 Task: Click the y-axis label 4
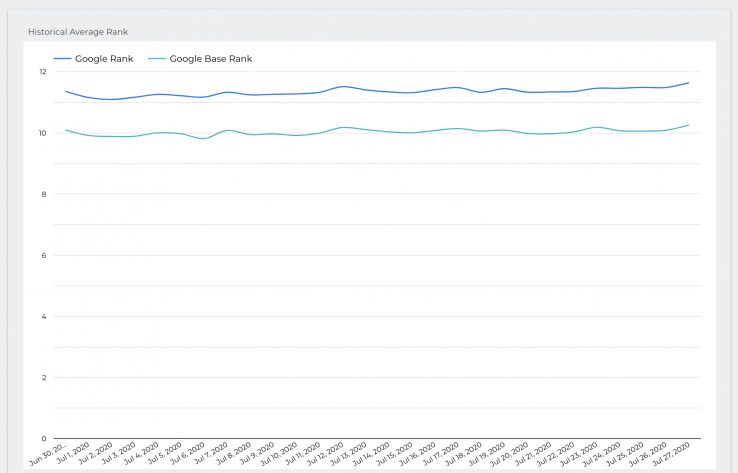click(x=43, y=316)
